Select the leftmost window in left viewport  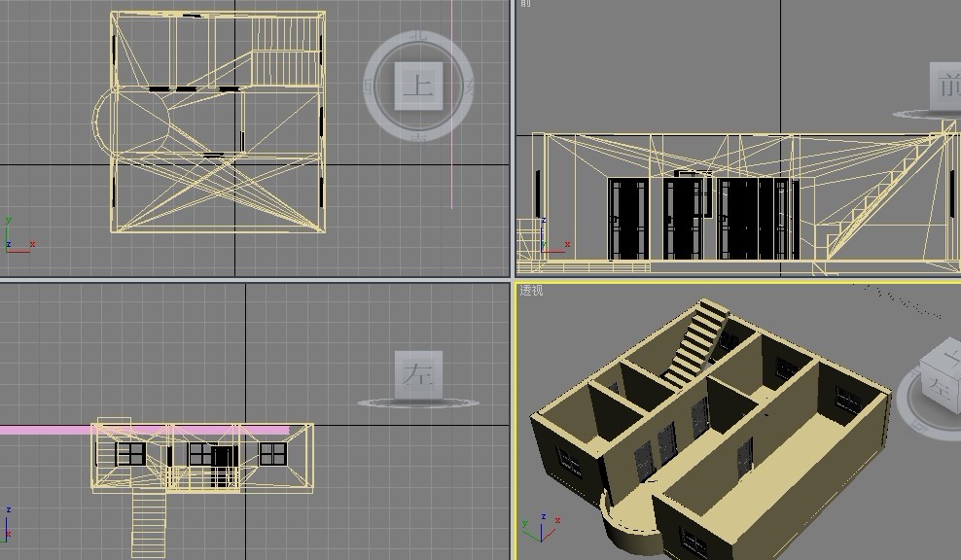point(130,454)
